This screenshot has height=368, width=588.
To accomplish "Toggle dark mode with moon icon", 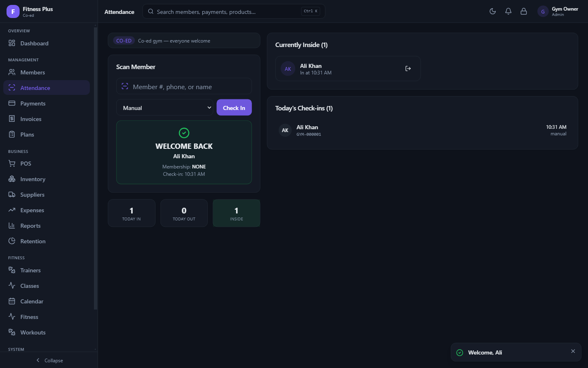I will point(493,11).
